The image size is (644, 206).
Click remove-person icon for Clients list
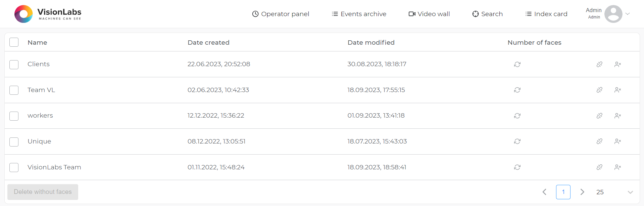tap(617, 64)
